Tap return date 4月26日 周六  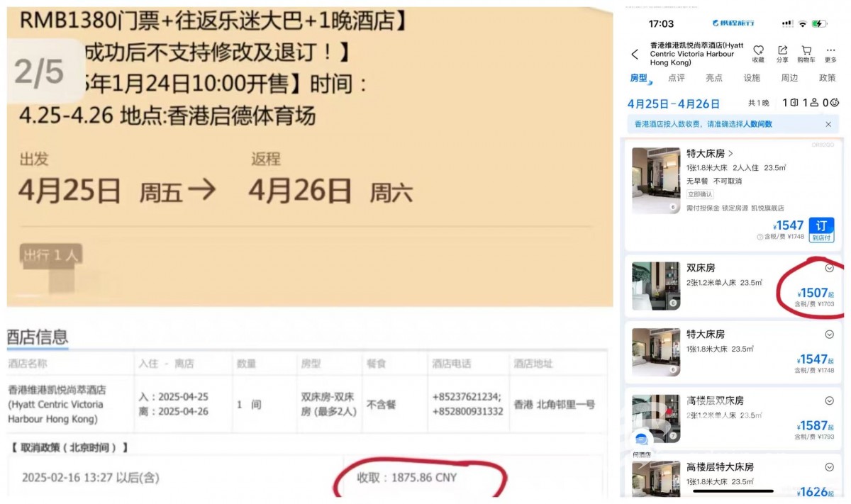pos(330,191)
